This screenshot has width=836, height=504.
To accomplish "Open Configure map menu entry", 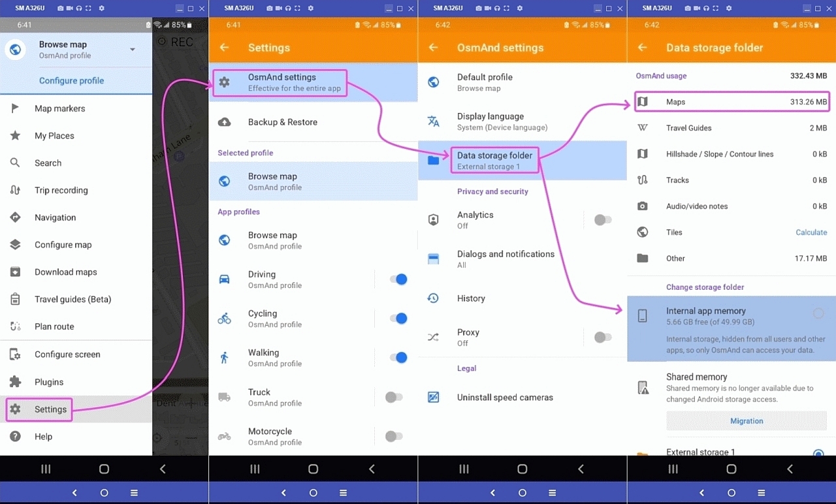I will tap(76, 245).
